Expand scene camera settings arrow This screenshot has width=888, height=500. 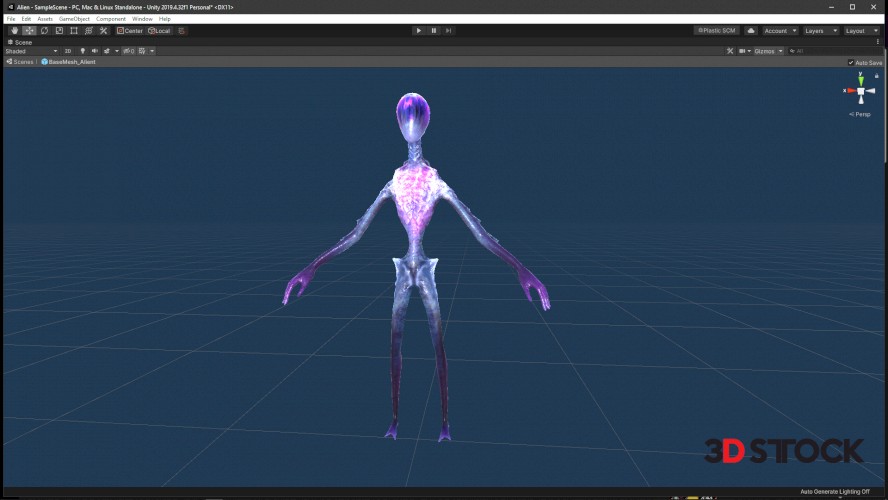749,51
